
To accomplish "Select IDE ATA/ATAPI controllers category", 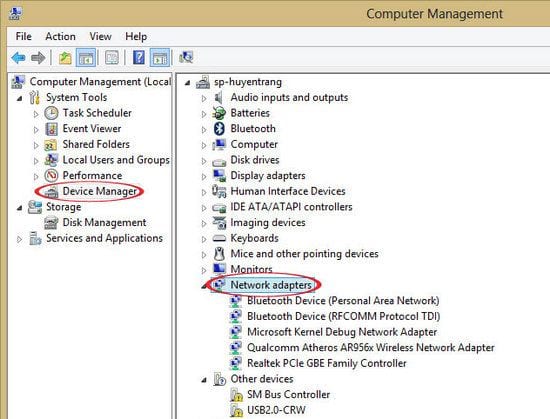I will [291, 207].
